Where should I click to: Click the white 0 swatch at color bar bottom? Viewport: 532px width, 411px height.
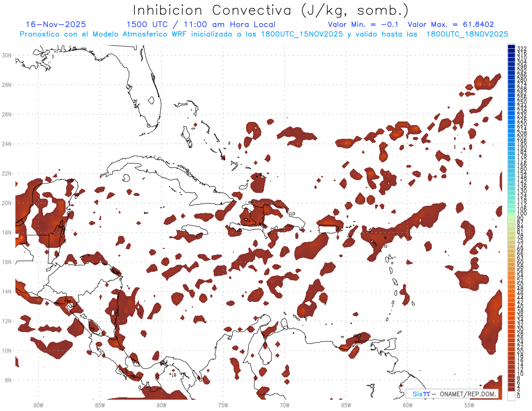coord(511,395)
